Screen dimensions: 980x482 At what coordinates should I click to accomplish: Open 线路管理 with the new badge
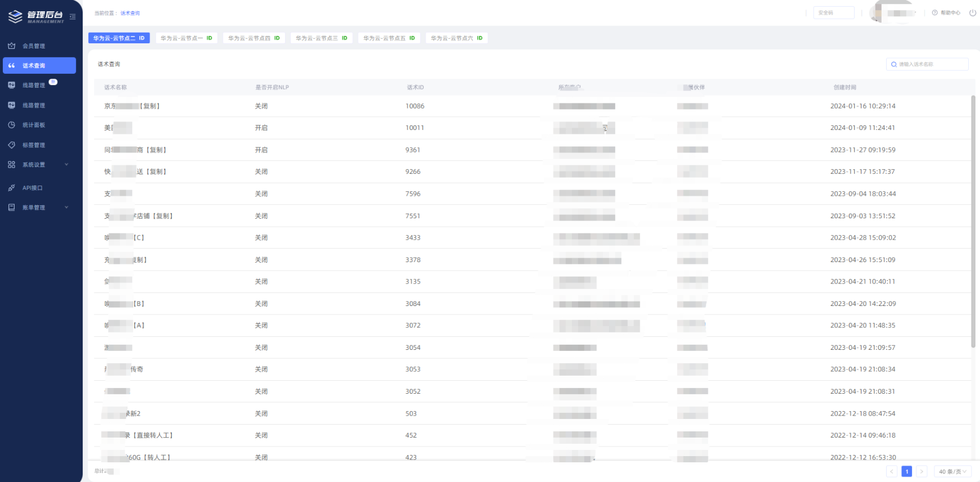click(x=34, y=85)
